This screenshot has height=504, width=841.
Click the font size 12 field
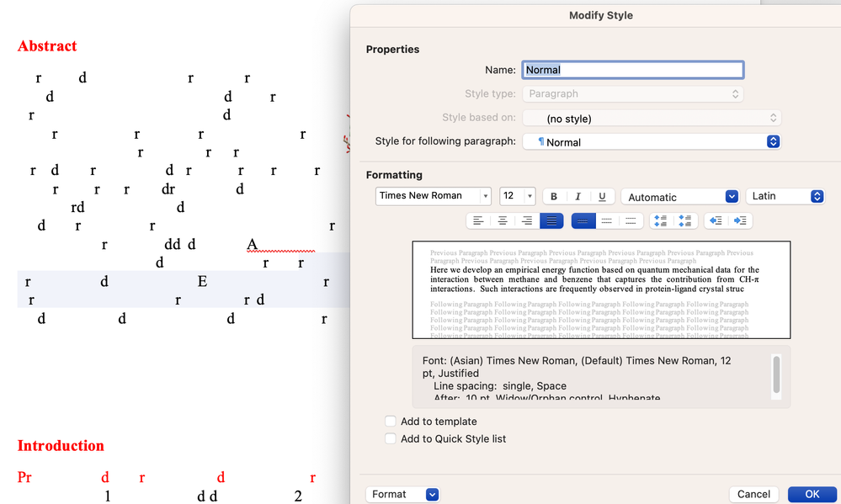512,196
